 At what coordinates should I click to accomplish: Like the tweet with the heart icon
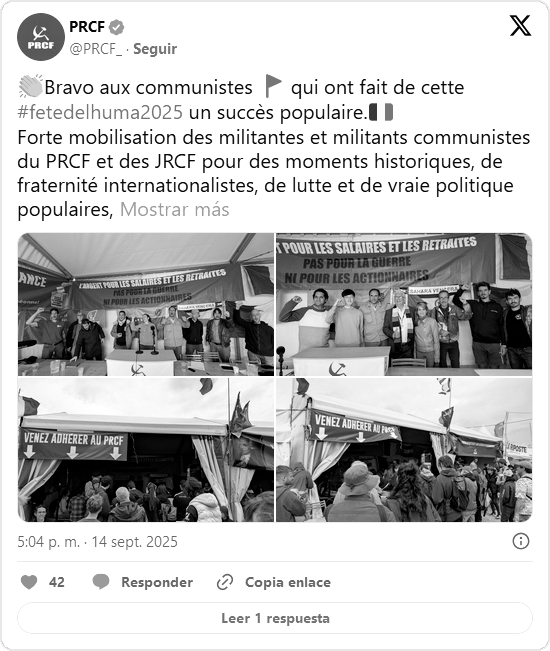click(29, 582)
